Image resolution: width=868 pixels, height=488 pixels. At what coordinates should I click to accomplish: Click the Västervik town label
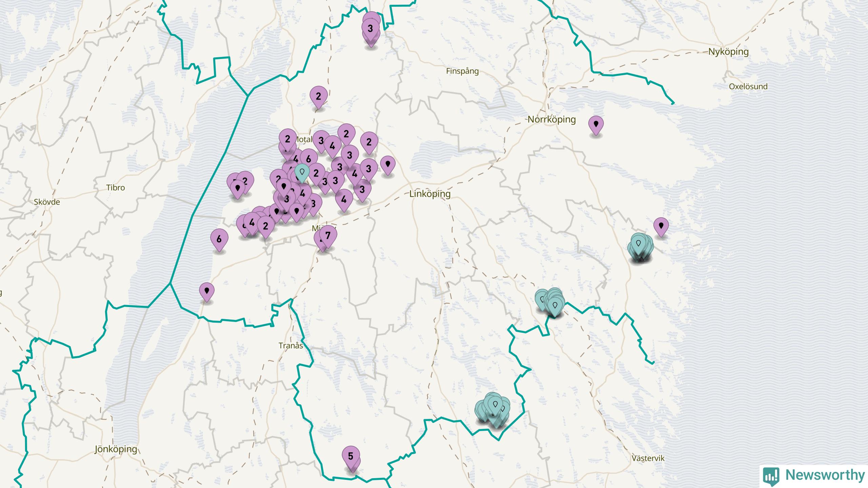[x=648, y=458]
